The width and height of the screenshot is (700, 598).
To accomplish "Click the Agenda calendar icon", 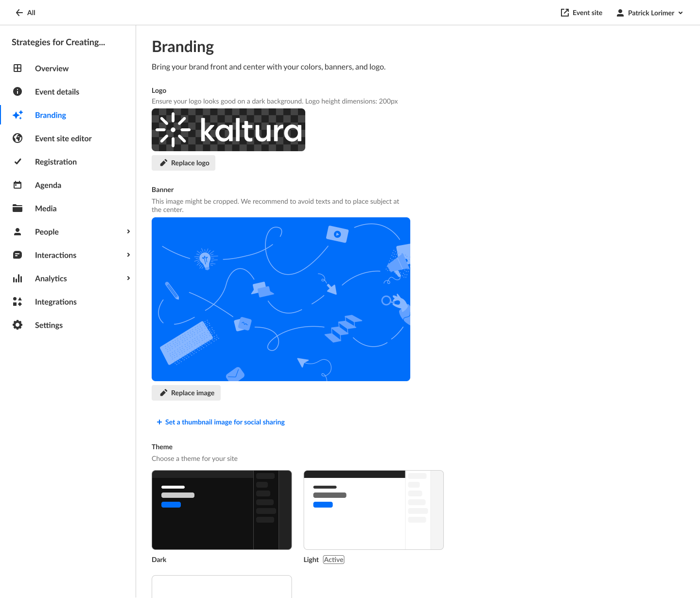I will [x=17, y=185].
